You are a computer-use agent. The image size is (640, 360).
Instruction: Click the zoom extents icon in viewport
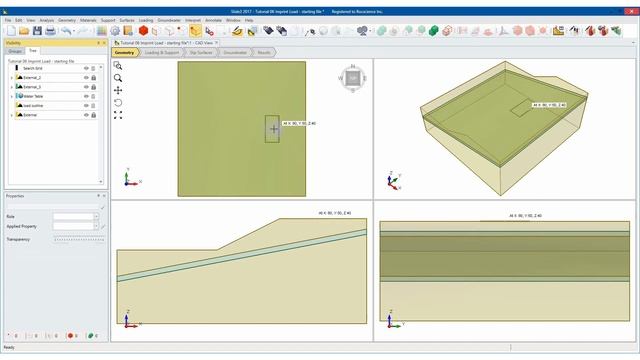click(118, 115)
